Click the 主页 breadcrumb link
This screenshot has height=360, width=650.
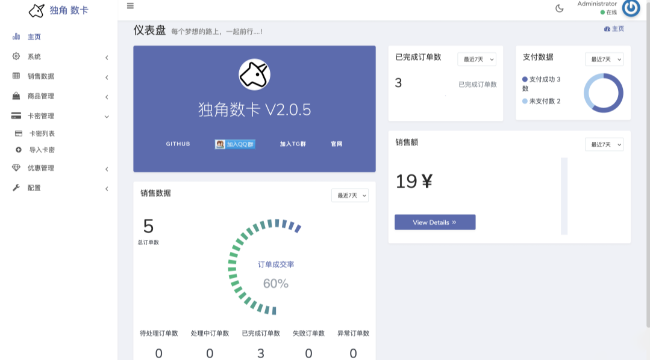(618, 29)
